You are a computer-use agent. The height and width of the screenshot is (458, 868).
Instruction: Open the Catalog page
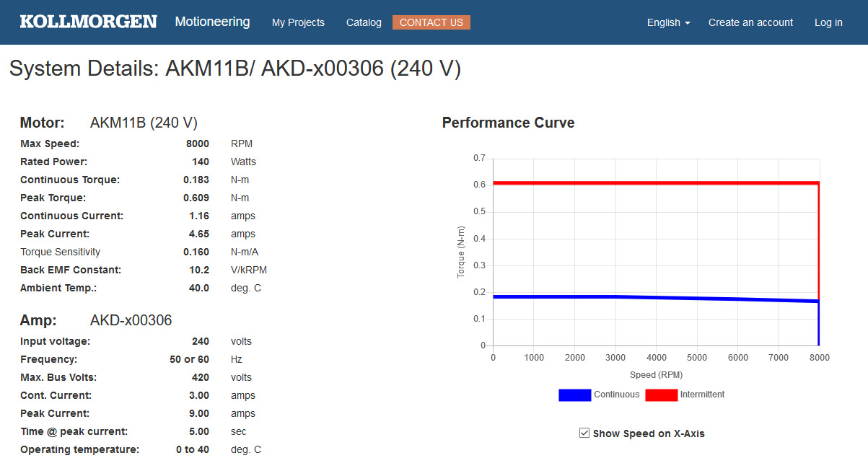coord(364,22)
